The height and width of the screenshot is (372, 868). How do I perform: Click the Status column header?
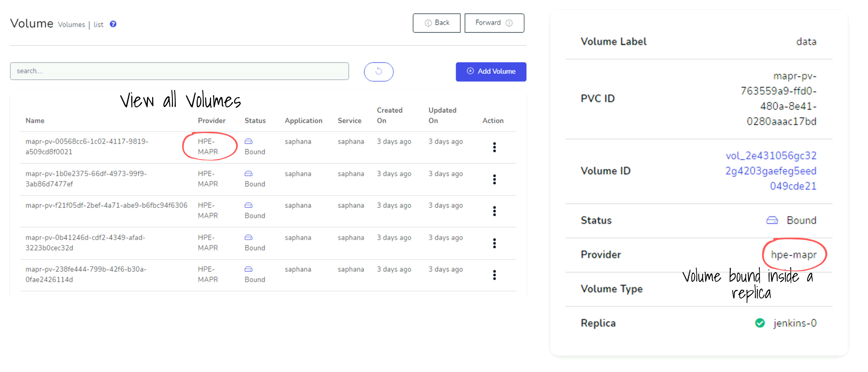point(255,121)
